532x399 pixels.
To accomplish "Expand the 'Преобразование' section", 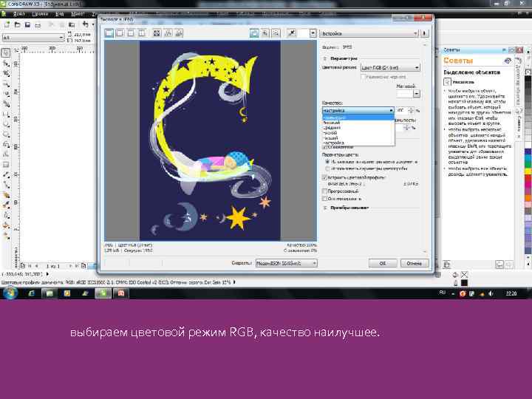I will pyautogui.click(x=324, y=208).
